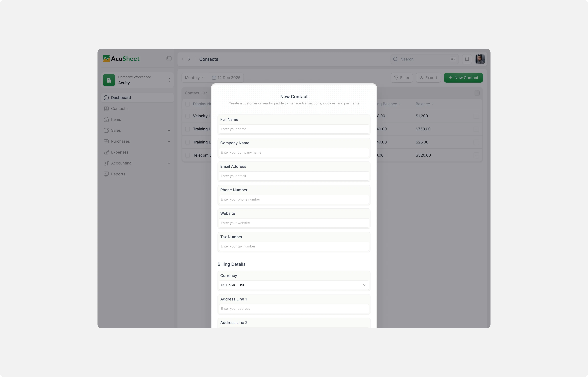The height and width of the screenshot is (377, 588).
Task: Click the user profile avatar
Action: tap(480, 59)
